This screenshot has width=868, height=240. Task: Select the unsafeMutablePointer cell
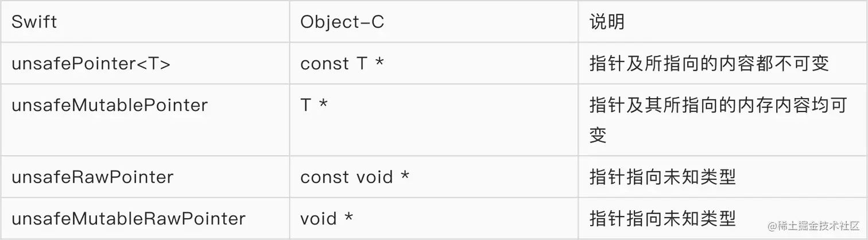pos(110,106)
